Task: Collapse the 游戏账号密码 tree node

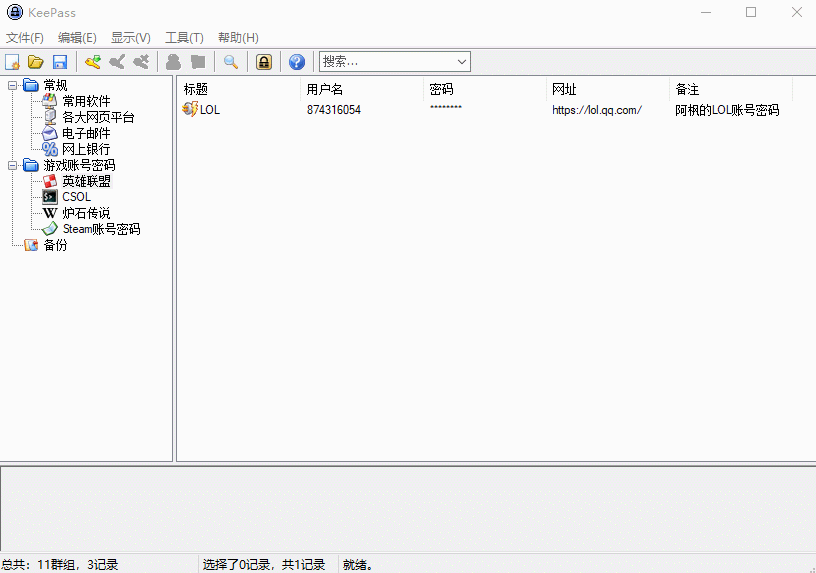Action: (x=12, y=165)
